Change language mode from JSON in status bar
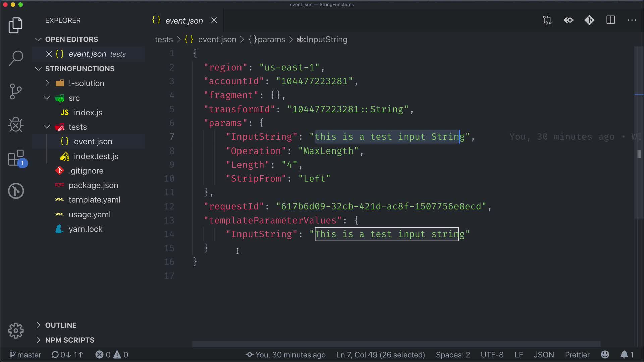The width and height of the screenshot is (644, 362). [544, 355]
